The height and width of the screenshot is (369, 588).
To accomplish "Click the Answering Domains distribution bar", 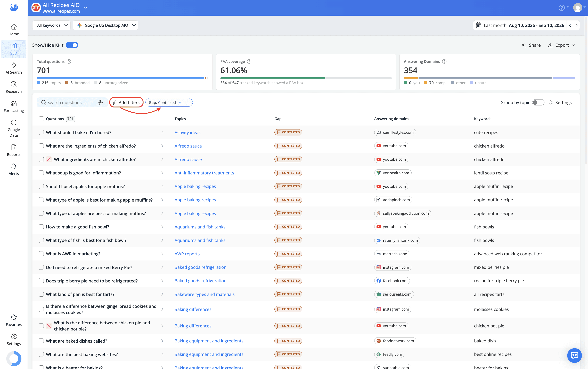I will coord(489,78).
